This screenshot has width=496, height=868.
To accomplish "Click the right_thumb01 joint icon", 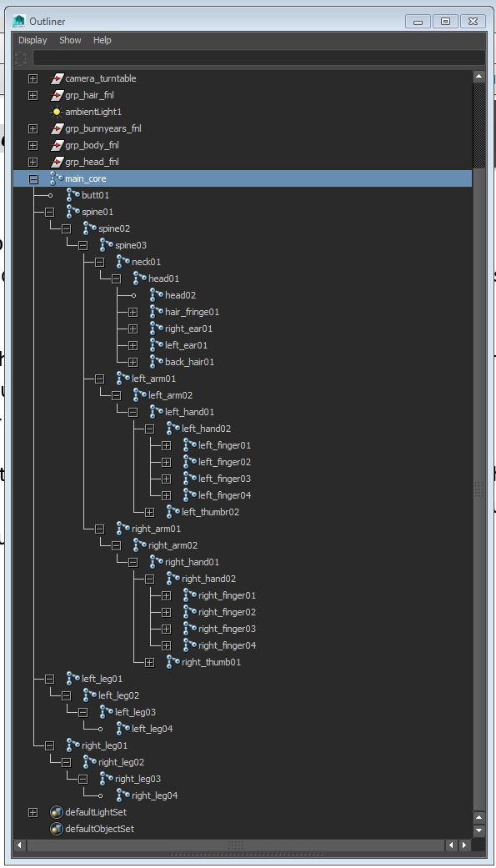I will (x=173, y=661).
